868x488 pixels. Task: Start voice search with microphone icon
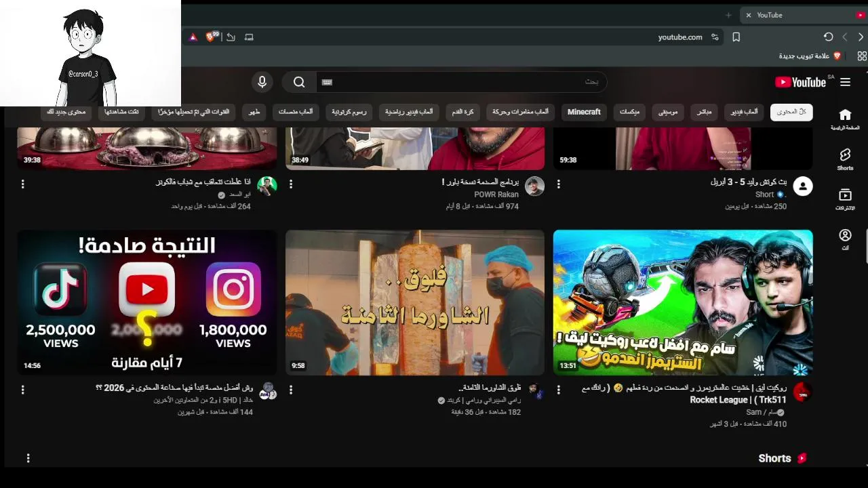(262, 82)
